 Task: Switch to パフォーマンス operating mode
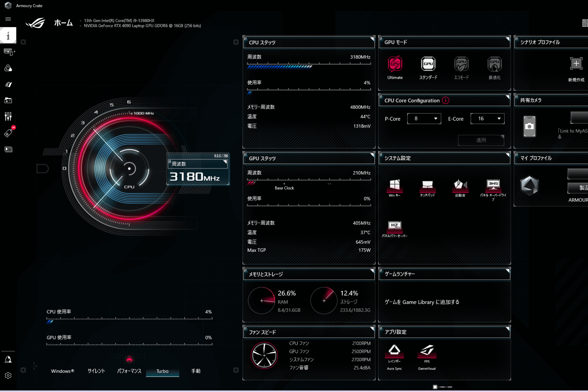coord(129,371)
